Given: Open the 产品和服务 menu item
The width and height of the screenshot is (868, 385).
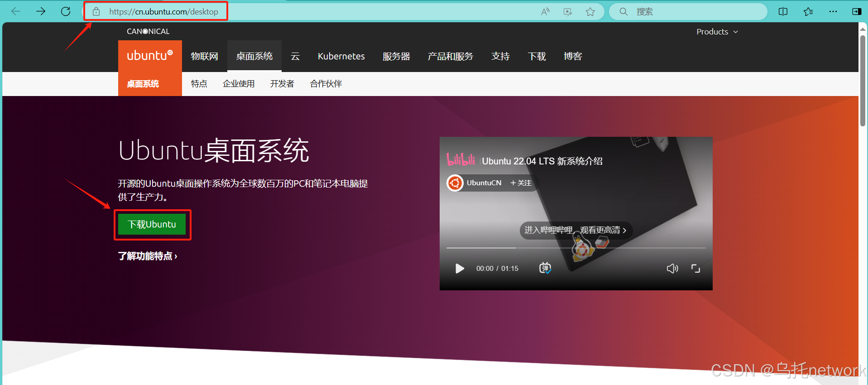Looking at the screenshot, I should coord(451,56).
